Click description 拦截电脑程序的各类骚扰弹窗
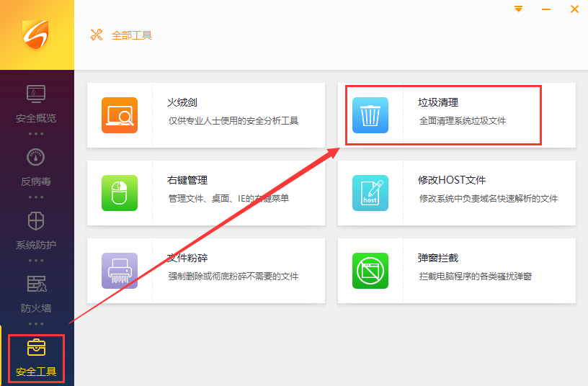Viewport: 588px width, 386px height. click(x=476, y=277)
